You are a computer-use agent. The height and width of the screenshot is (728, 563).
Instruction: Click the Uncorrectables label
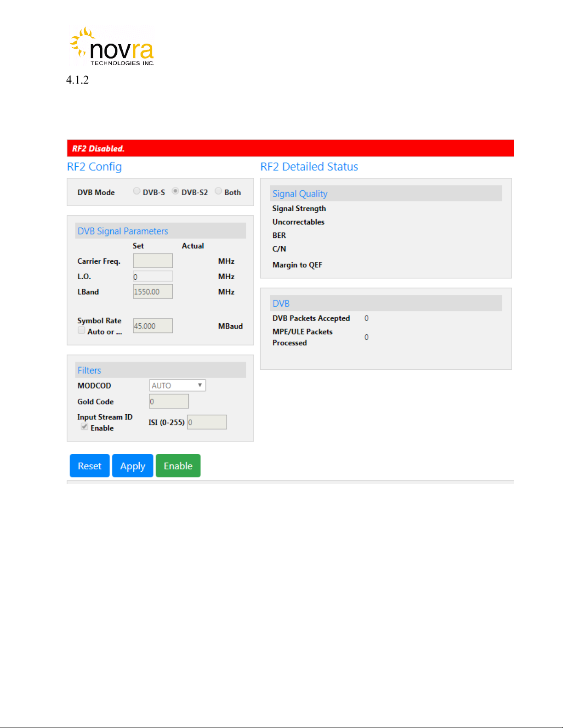coord(298,222)
